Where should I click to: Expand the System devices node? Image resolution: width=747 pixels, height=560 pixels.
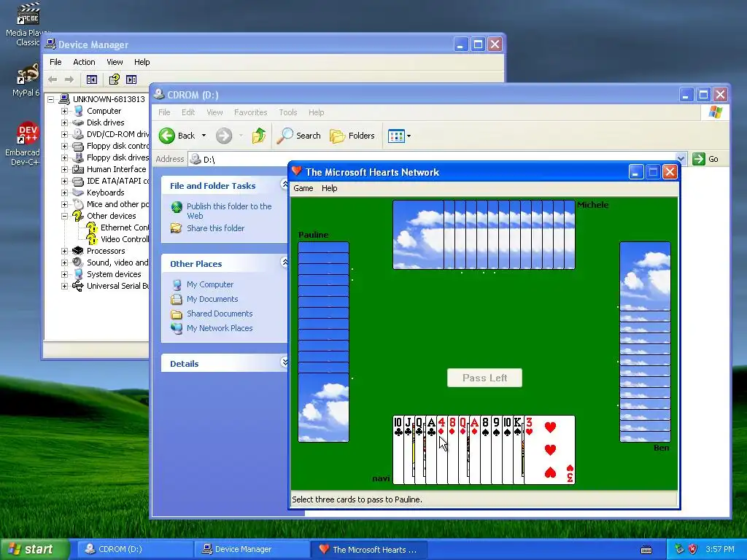coord(64,274)
